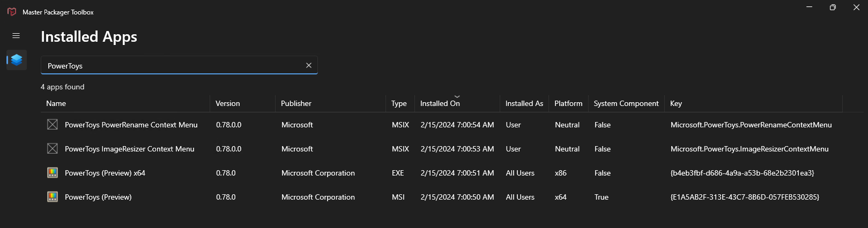Click the PowerRename Context Menu app icon

[x=53, y=125]
